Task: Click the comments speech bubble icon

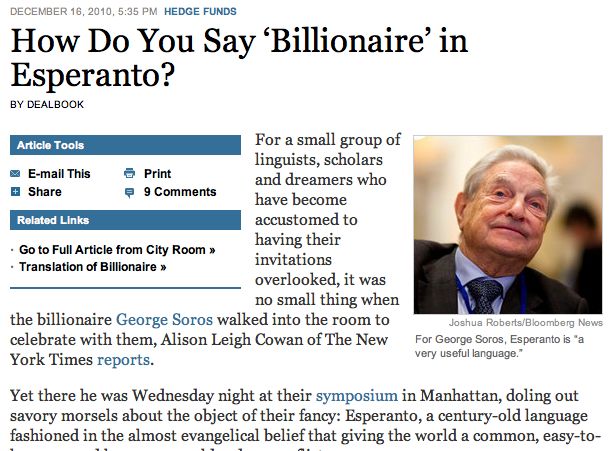Action: point(129,192)
